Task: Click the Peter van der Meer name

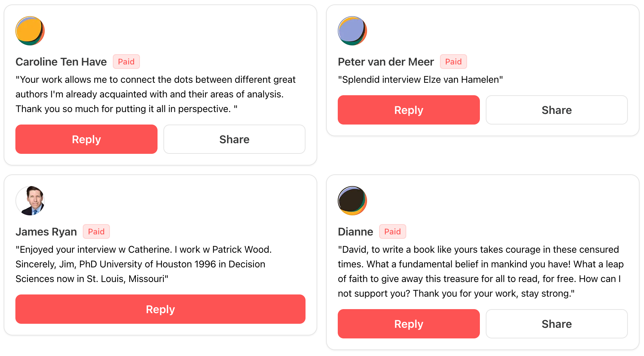Action: (386, 62)
